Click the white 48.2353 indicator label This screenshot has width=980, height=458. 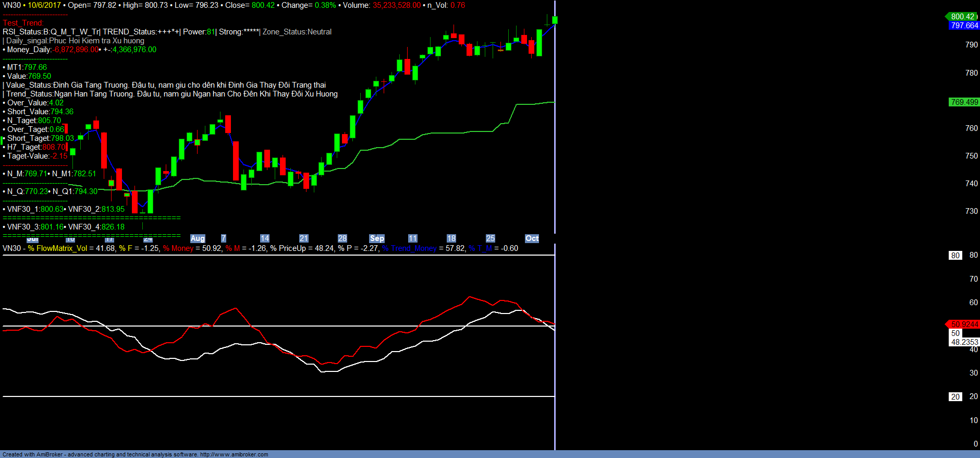964,342
